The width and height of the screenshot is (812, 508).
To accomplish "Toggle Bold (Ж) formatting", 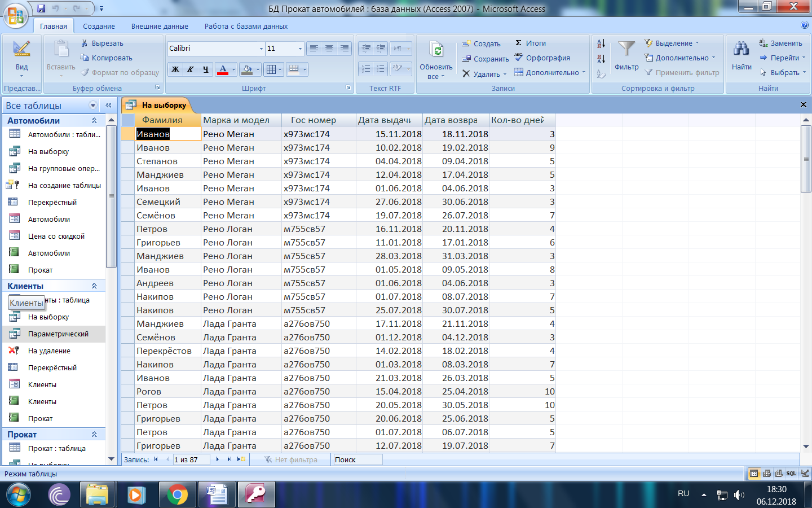I will point(175,69).
